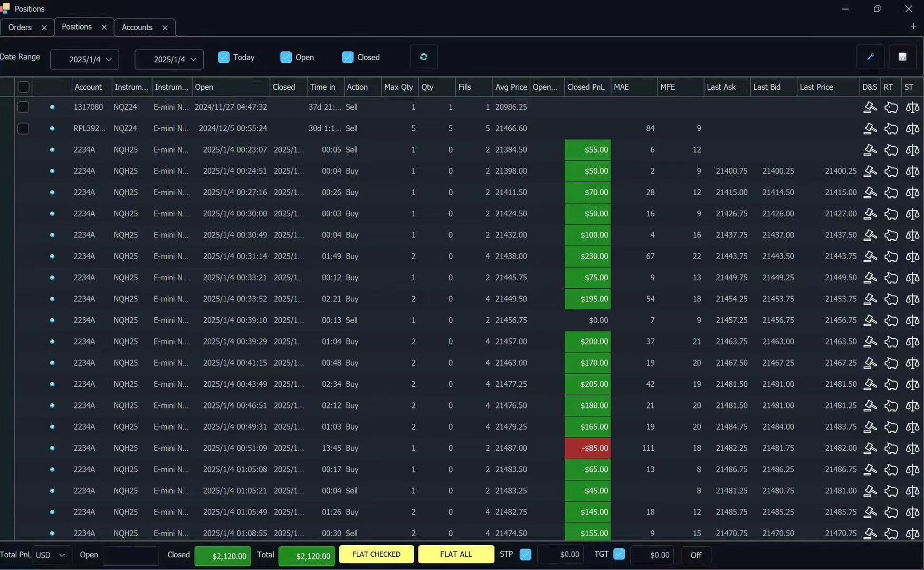The height and width of the screenshot is (570, 924).
Task: Click ST scale icon in -$85.00 PnL row
Action: (x=912, y=449)
